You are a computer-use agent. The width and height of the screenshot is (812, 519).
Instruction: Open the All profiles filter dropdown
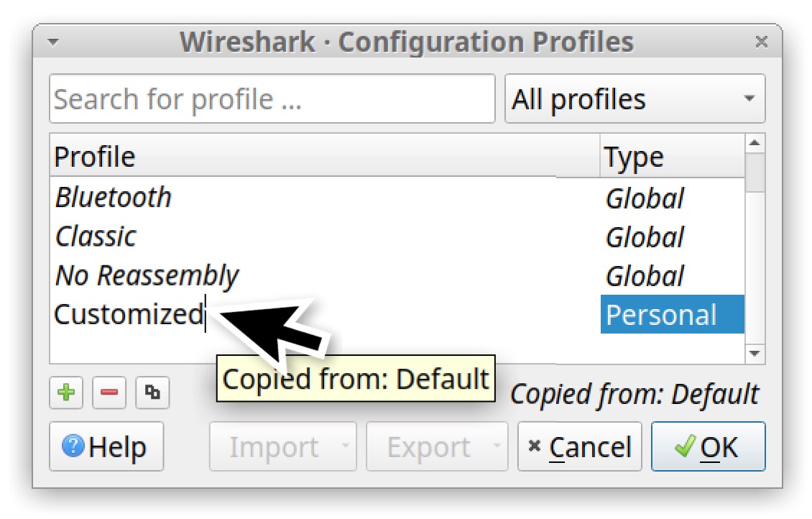click(x=635, y=99)
